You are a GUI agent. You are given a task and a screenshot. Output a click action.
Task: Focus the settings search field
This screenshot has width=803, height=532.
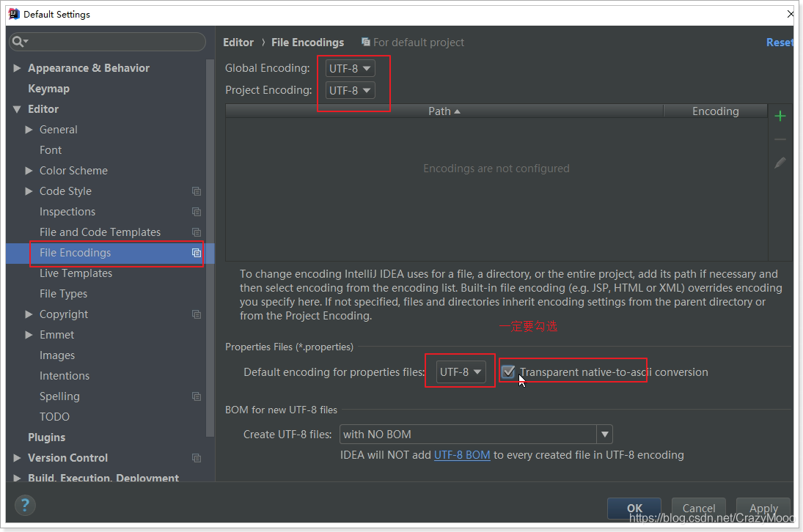tap(108, 42)
